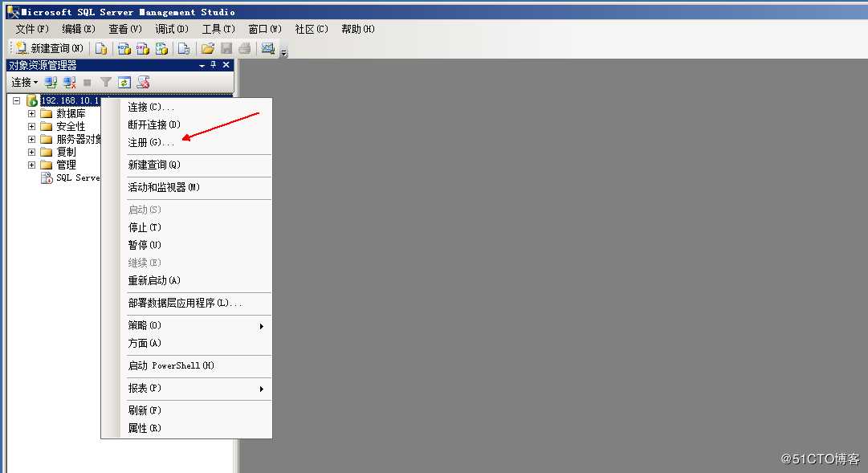Select the 管理 tree label
This screenshot has width=868, height=473.
[x=66, y=165]
